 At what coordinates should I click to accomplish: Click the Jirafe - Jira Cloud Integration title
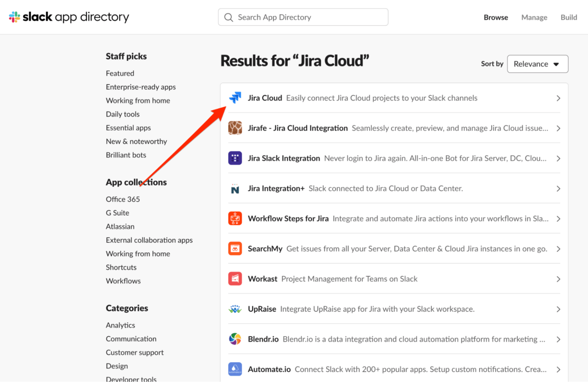click(298, 128)
